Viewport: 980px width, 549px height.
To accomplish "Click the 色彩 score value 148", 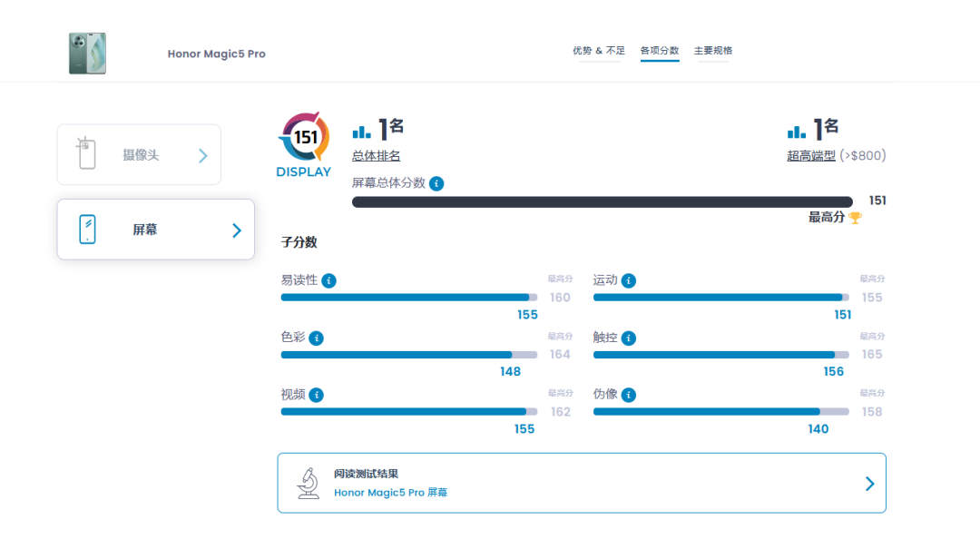I will (x=510, y=372).
